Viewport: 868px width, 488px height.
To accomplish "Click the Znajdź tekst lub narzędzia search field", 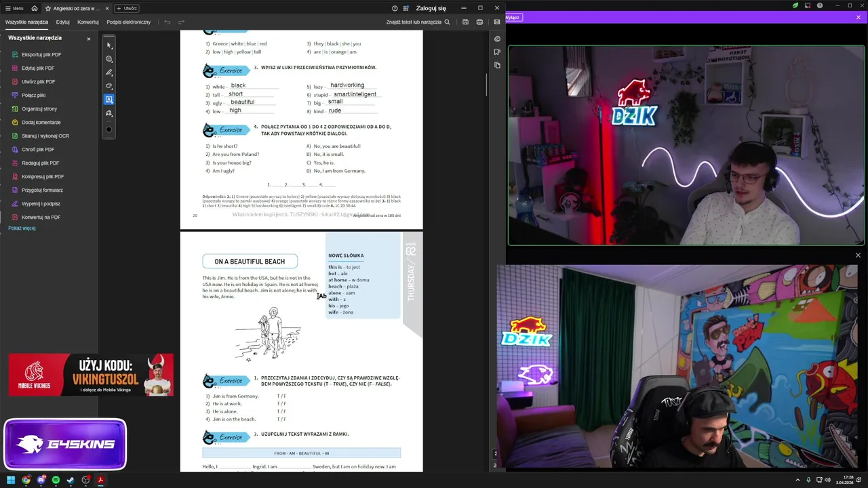I will click(418, 22).
